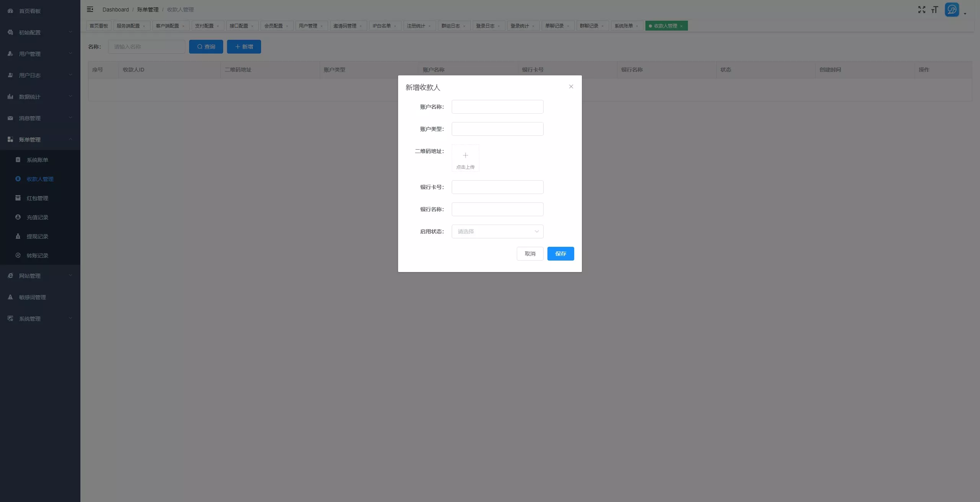980x502 pixels.
Task: Collapse the 账单管理 menu chevron
Action: click(x=70, y=139)
